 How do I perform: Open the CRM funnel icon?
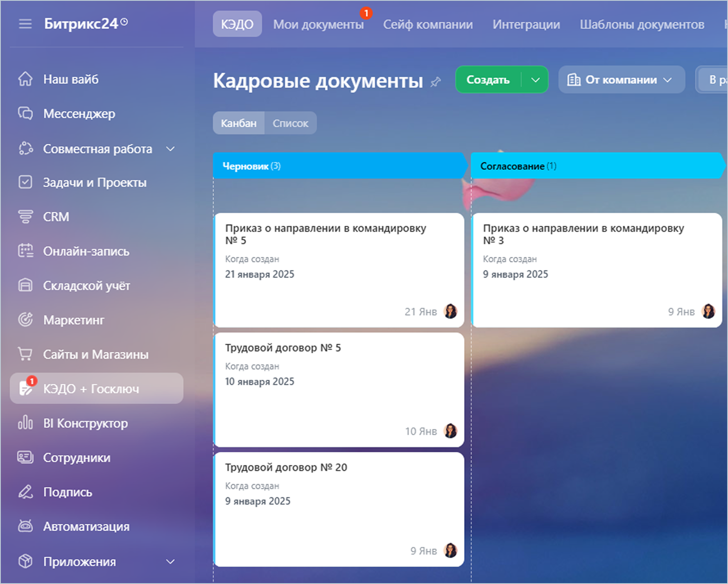click(x=25, y=217)
